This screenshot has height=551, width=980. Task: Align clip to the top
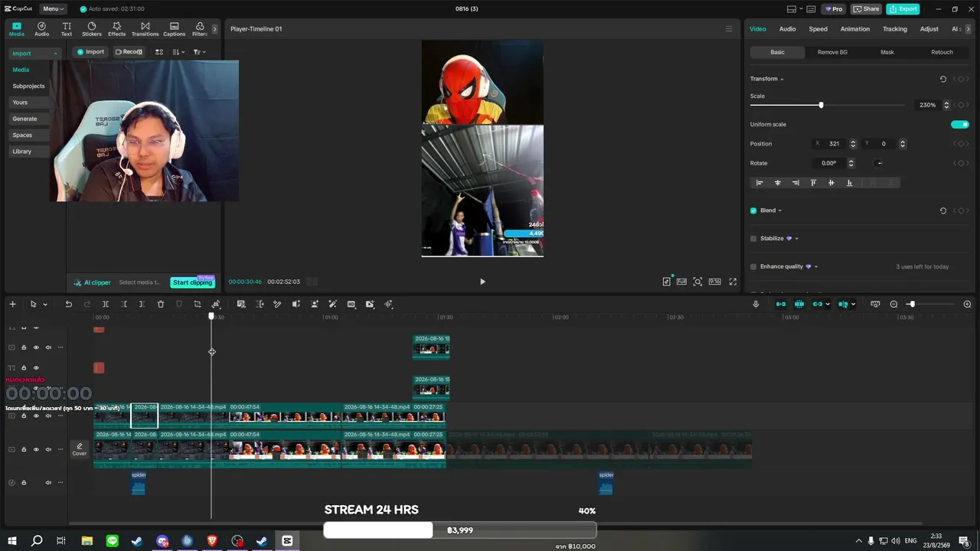coord(813,183)
